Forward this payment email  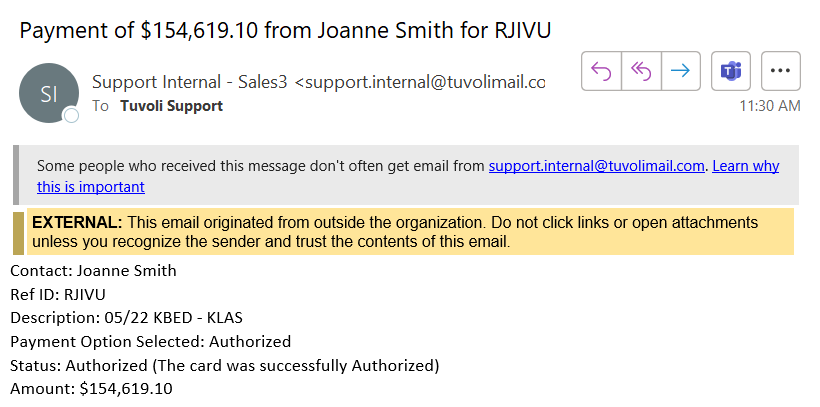[680, 71]
